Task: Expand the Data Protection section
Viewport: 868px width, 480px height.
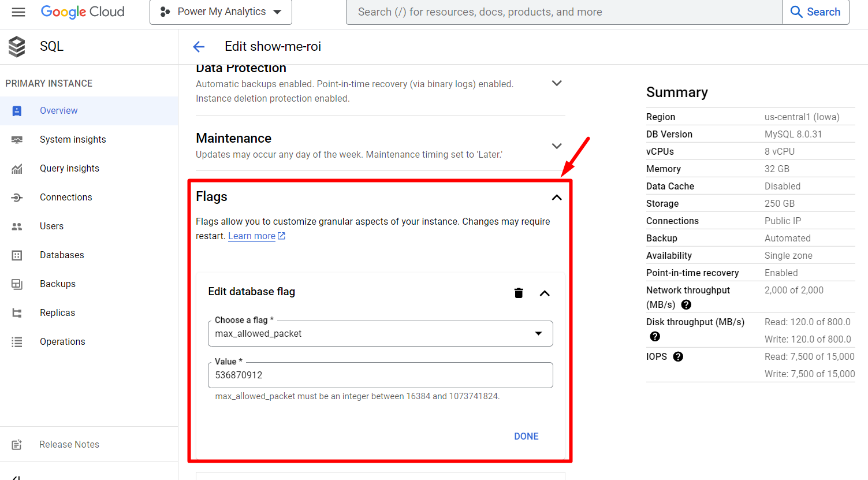Action: click(557, 83)
